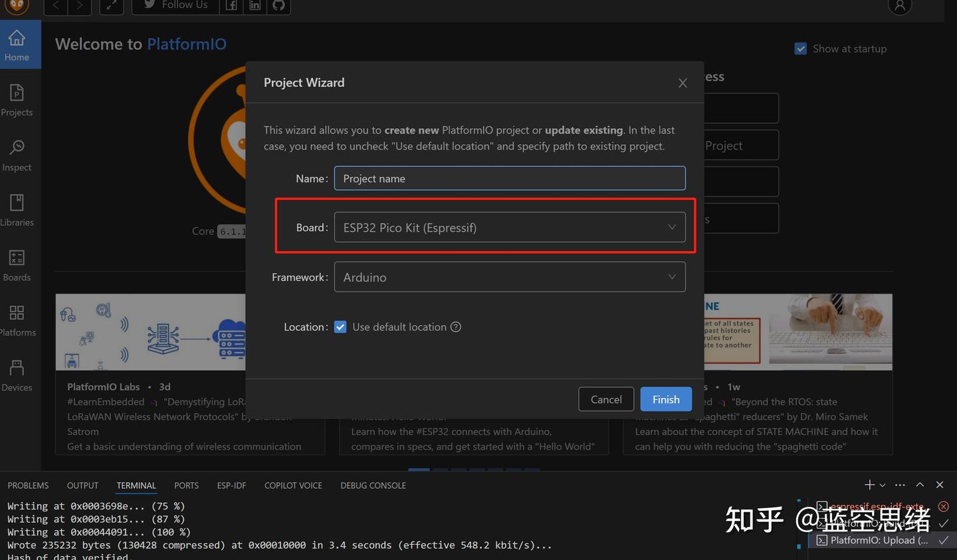957x560 pixels.
Task: Open the terminal panel more actions menu
Action: [900, 485]
